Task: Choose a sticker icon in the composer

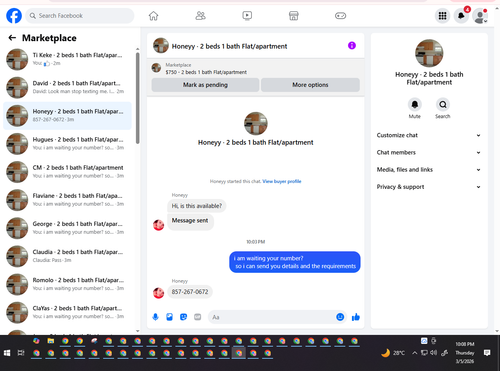Action: [x=183, y=317]
